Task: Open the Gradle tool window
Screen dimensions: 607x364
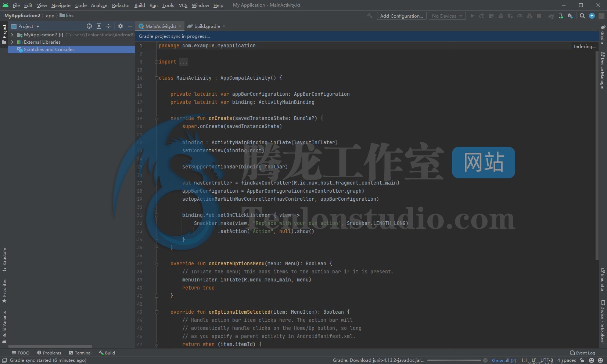Action: 603,34
